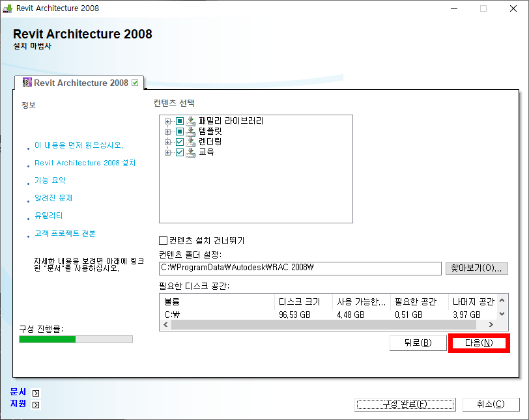Click the 취소(C) cancel button

coord(491,404)
